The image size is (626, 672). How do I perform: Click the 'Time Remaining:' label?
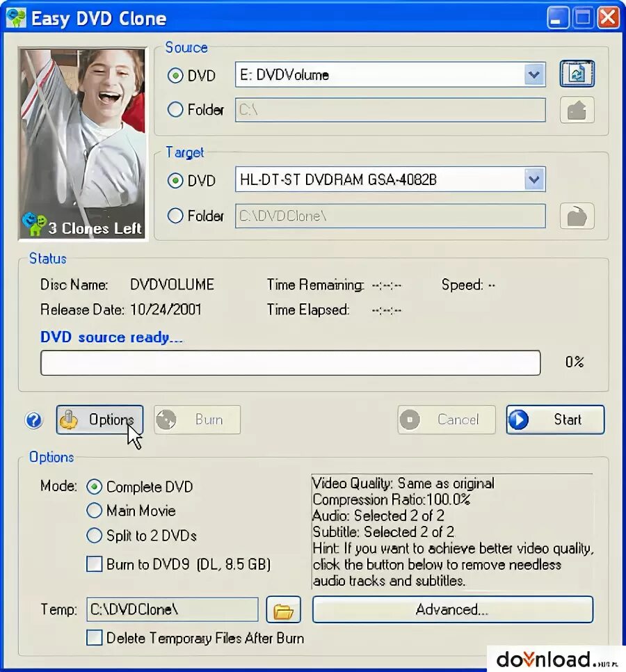(316, 285)
